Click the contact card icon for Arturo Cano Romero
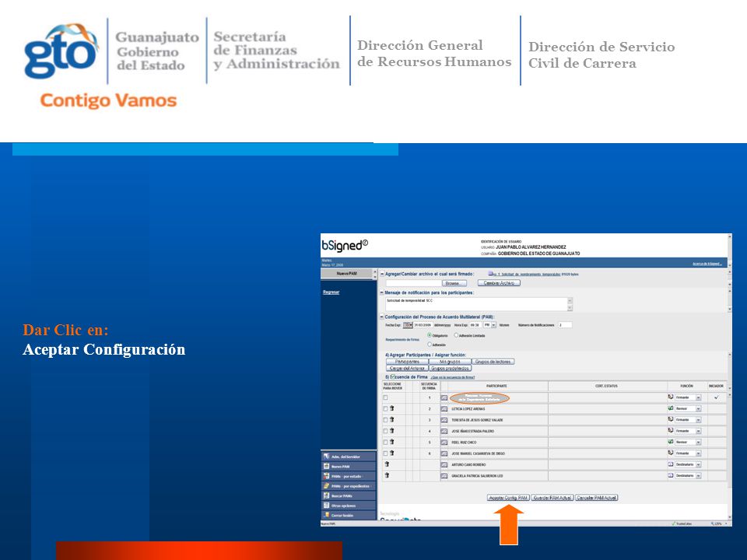 click(x=444, y=465)
